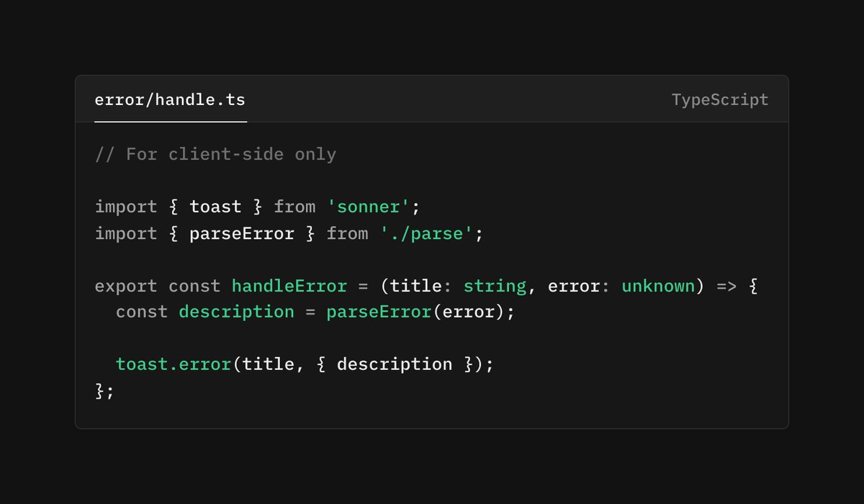
Task: Open the './parse' import path
Action: click(x=426, y=233)
